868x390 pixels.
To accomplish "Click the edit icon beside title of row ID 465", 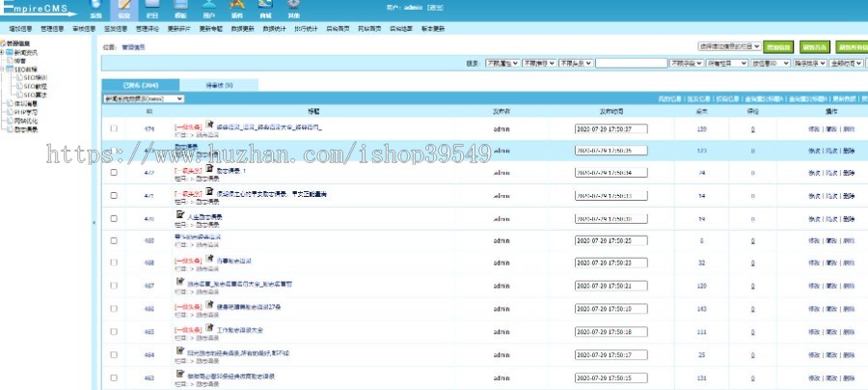I will [x=209, y=327].
